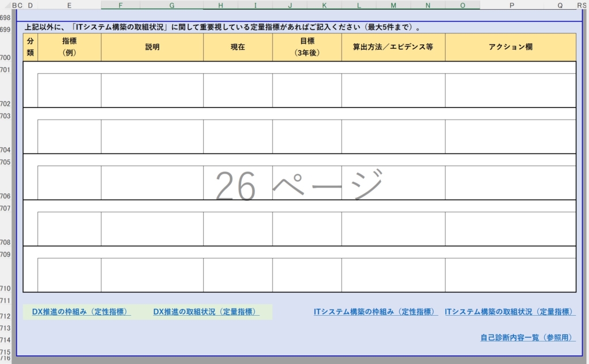Click the 算出方法／エビデンス等 header cell
The height and width of the screenshot is (364, 589).
click(393, 47)
